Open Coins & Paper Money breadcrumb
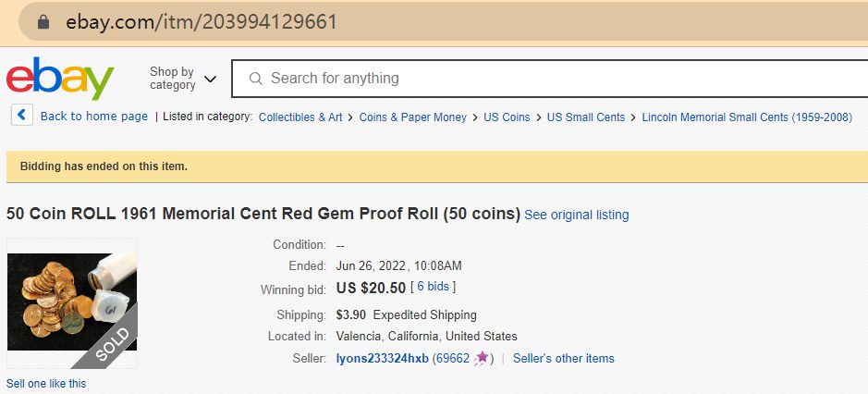The image size is (868, 394). [412, 117]
